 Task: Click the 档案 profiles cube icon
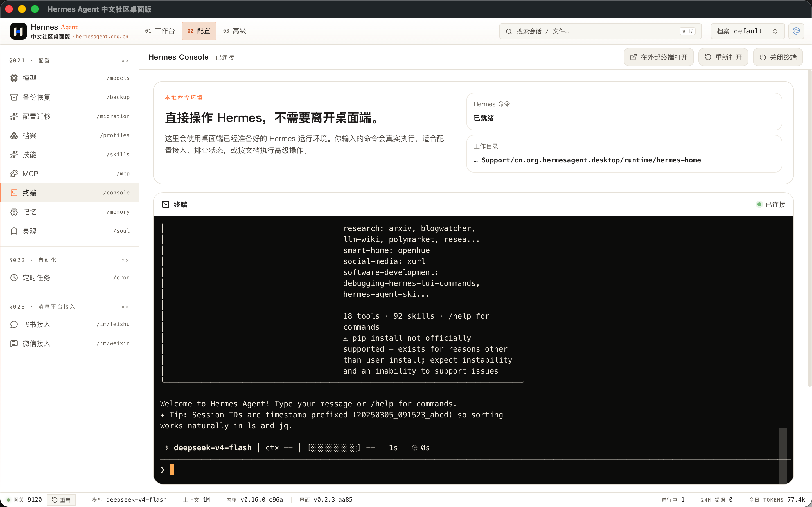click(x=14, y=135)
